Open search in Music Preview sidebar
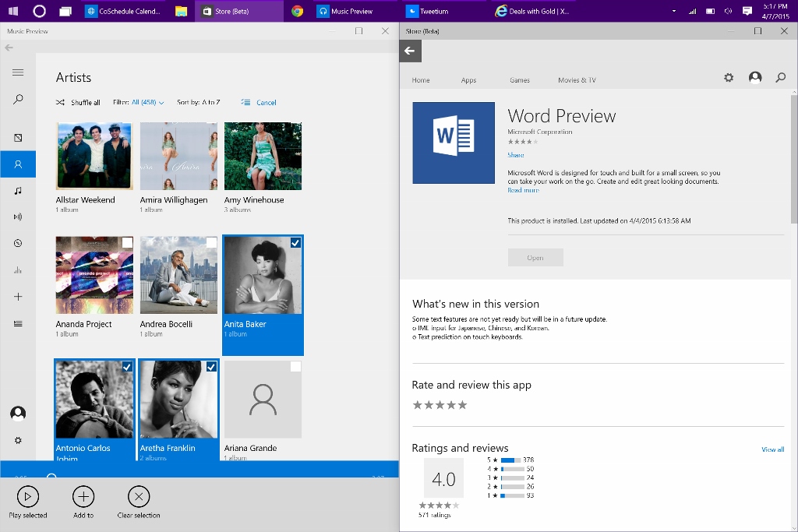Screen dimensions: 798x532 [x=18, y=99]
